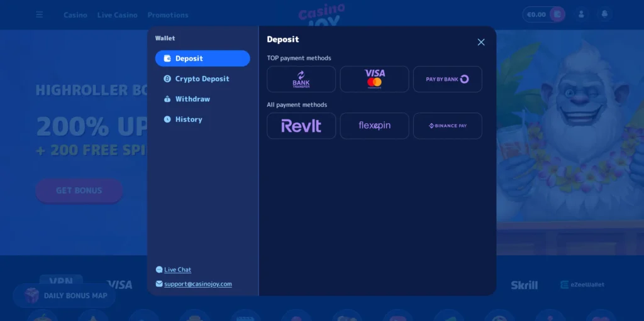Viewport: 644px width, 321px height.
Task: Choose Bank Transfer payment method
Action: 301,79
